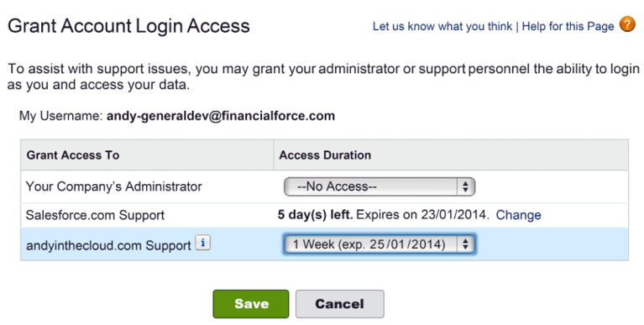
Task: Open the Company's Administrator access duration dropdown
Action: [x=380, y=186]
